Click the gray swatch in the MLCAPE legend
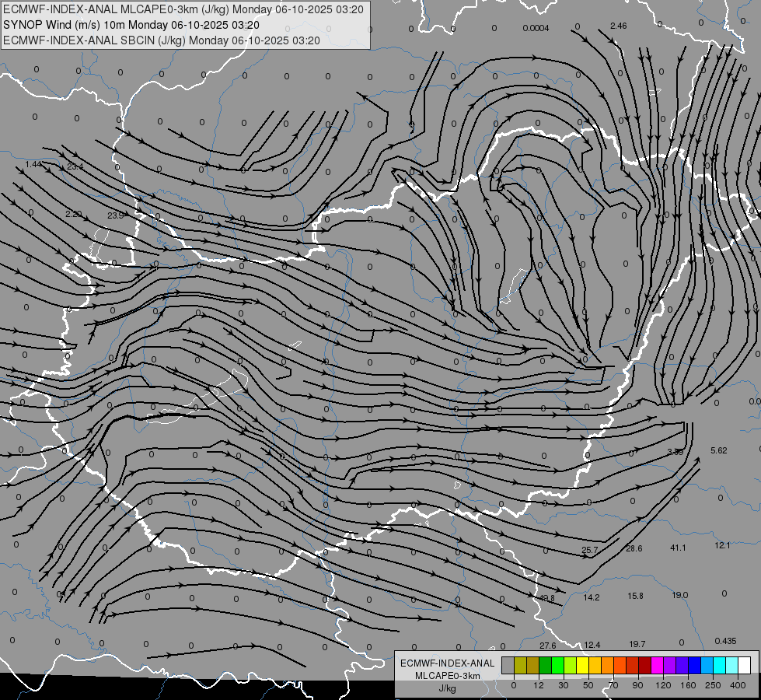Viewport: 761px width, 700px height. coord(508,665)
